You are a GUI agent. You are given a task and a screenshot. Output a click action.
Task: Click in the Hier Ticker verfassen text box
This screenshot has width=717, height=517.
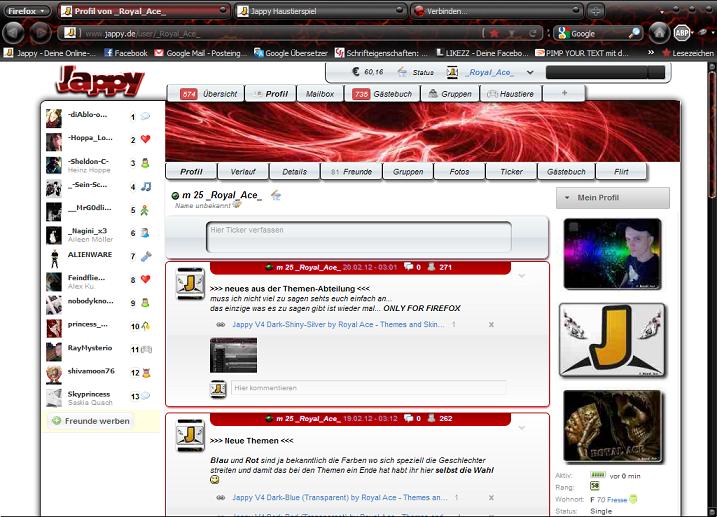point(359,237)
